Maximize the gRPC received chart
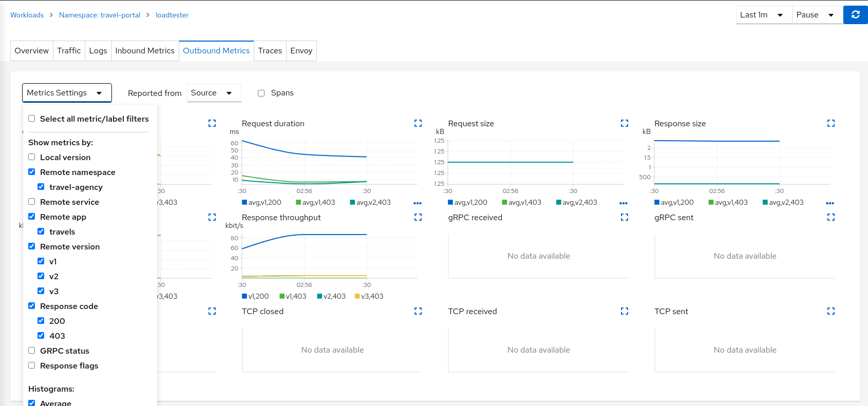The image size is (868, 406). [x=625, y=217]
